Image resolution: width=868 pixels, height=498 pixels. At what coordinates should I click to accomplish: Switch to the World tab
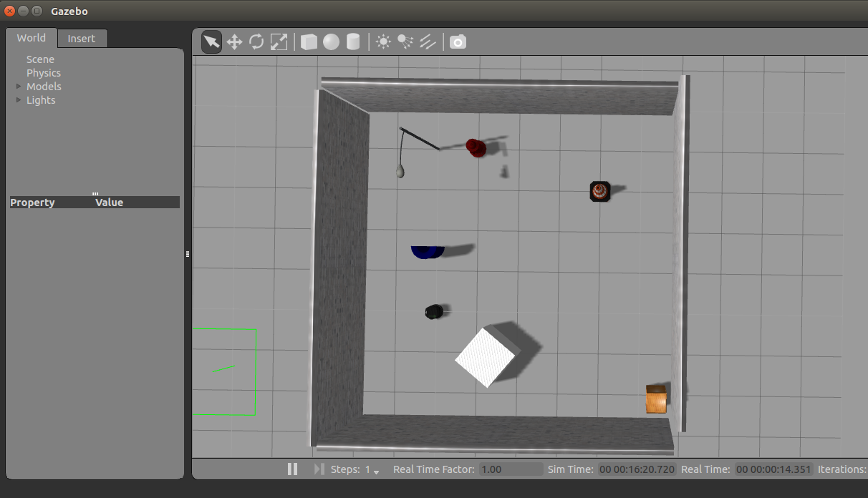coord(32,38)
